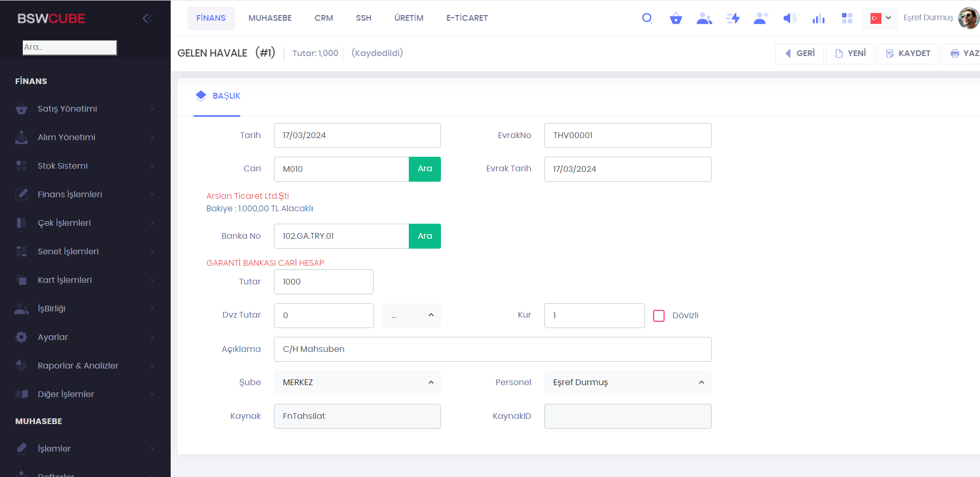Open the Şube MERKEZ dropdown

357,383
